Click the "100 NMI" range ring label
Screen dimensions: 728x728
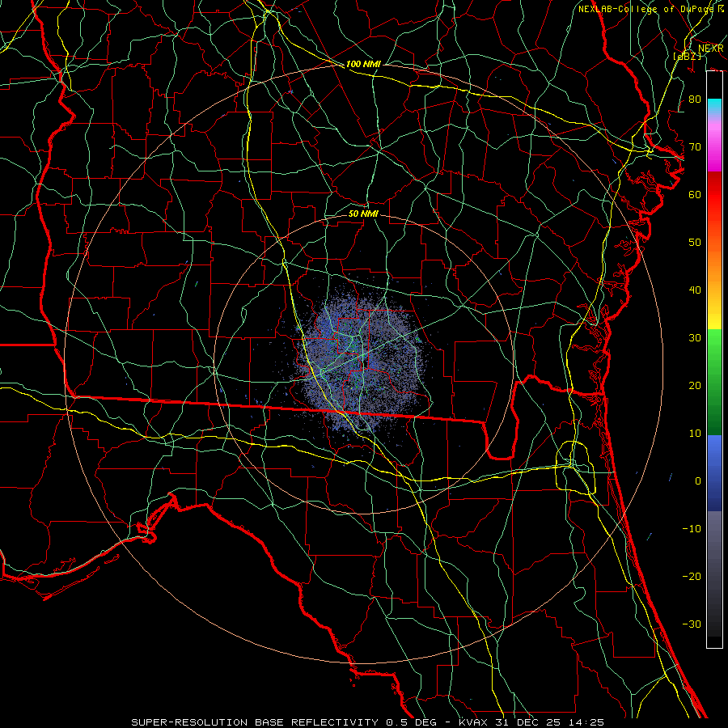363,64
